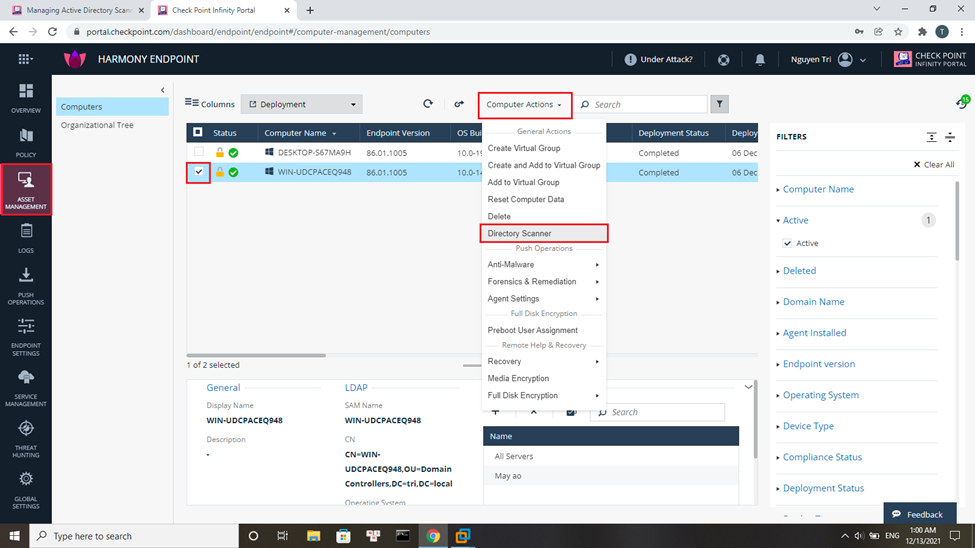Bookmark this page with star icon
The width and height of the screenshot is (975, 548).
coord(898,32)
